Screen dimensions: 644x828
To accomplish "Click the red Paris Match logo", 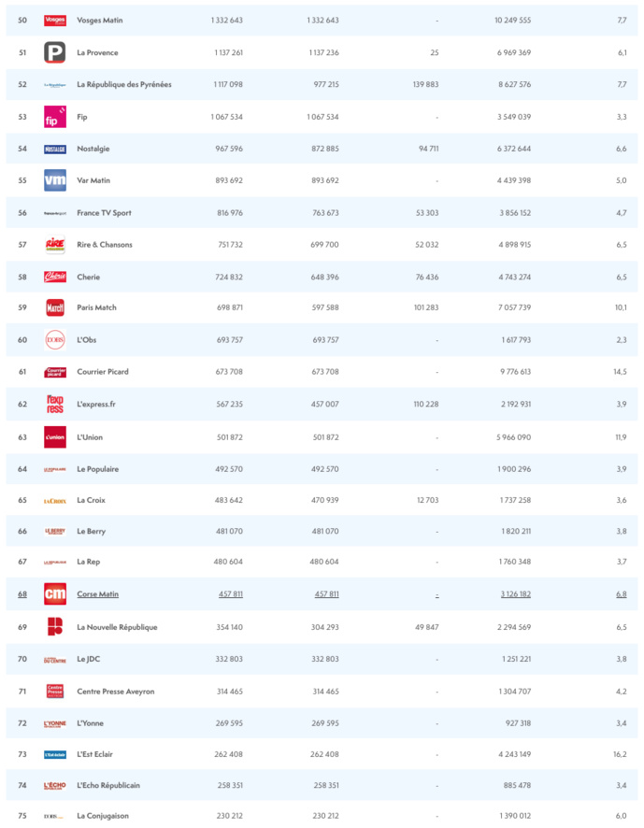I will [x=55, y=307].
